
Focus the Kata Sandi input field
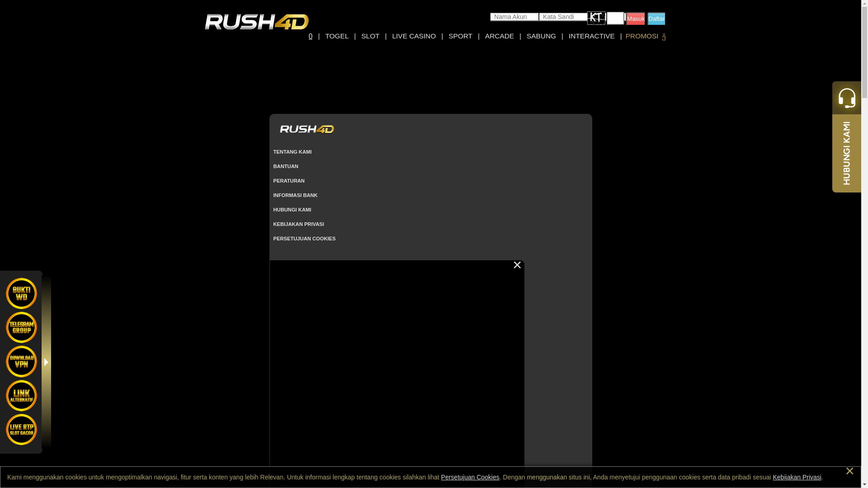[x=563, y=17]
